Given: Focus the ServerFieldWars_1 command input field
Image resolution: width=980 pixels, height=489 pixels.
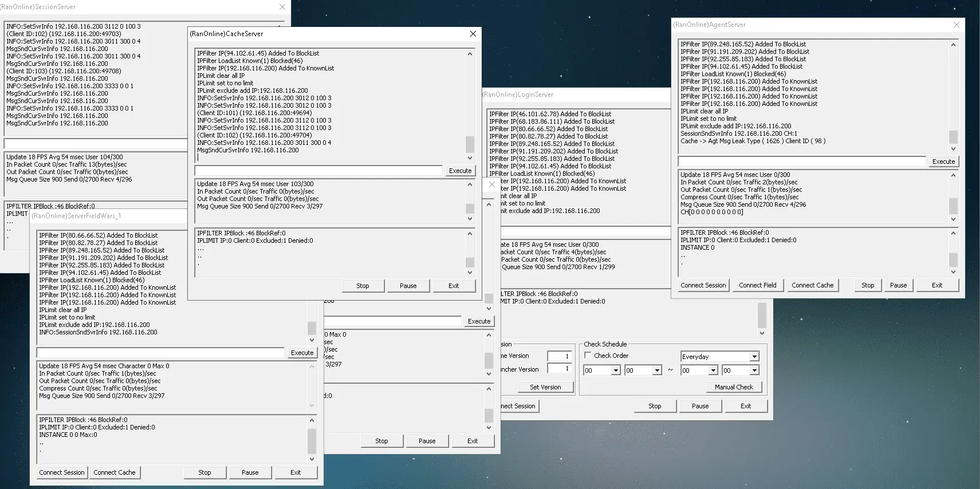Looking at the screenshot, I should point(160,353).
